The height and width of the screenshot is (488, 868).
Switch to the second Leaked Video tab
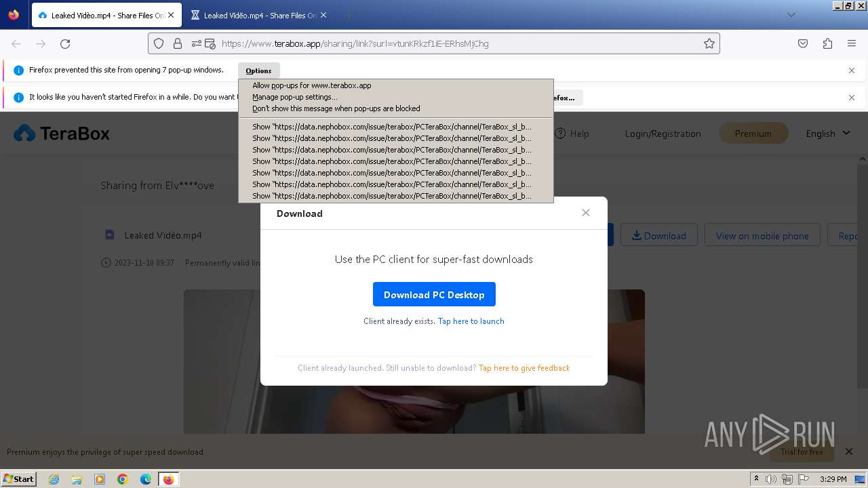(x=258, y=15)
